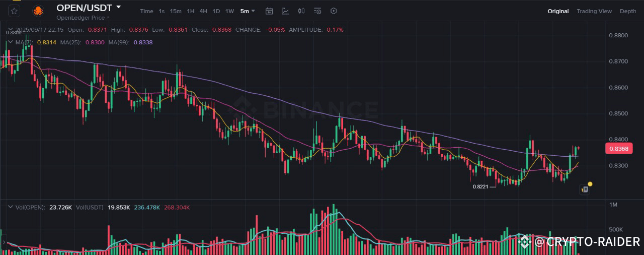Click the Close value 0.8368
Viewport: 644px width, 255px height.
pyautogui.click(x=222, y=30)
